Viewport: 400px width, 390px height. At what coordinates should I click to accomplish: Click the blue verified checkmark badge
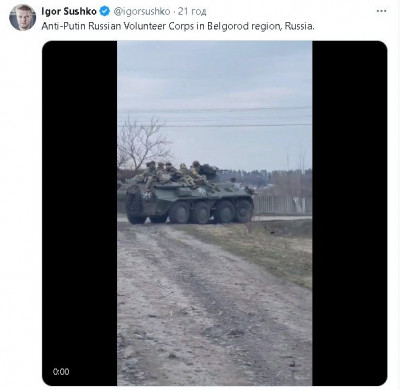coord(105,11)
